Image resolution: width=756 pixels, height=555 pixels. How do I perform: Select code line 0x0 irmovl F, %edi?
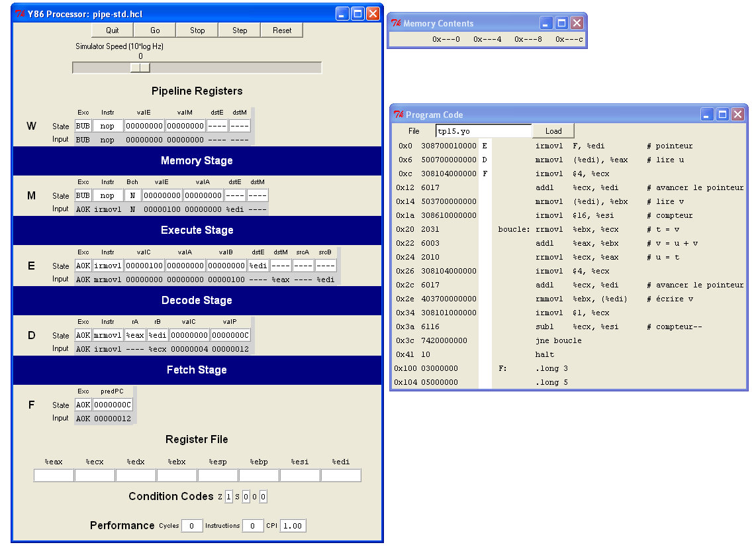pyautogui.click(x=569, y=146)
